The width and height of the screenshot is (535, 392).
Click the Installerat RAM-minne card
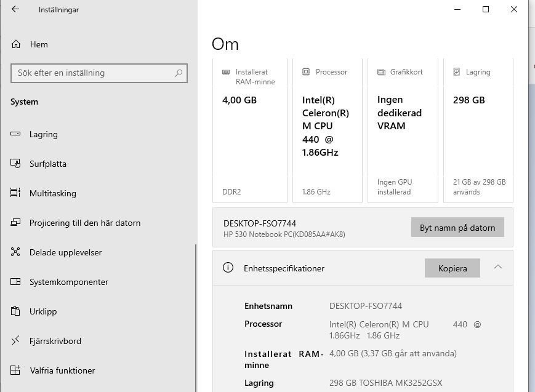click(x=249, y=131)
